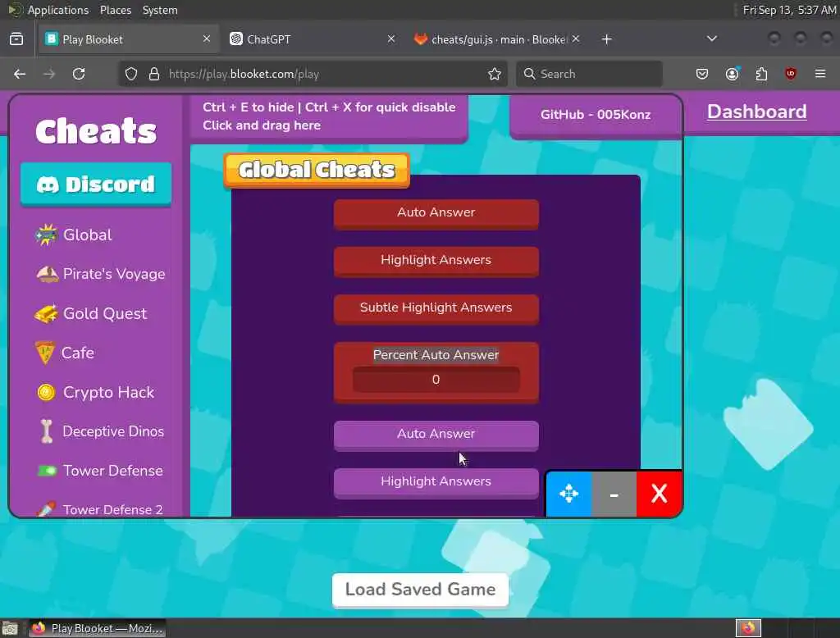
Task: Click the clock Fri Sep 13
Action: tap(789, 10)
